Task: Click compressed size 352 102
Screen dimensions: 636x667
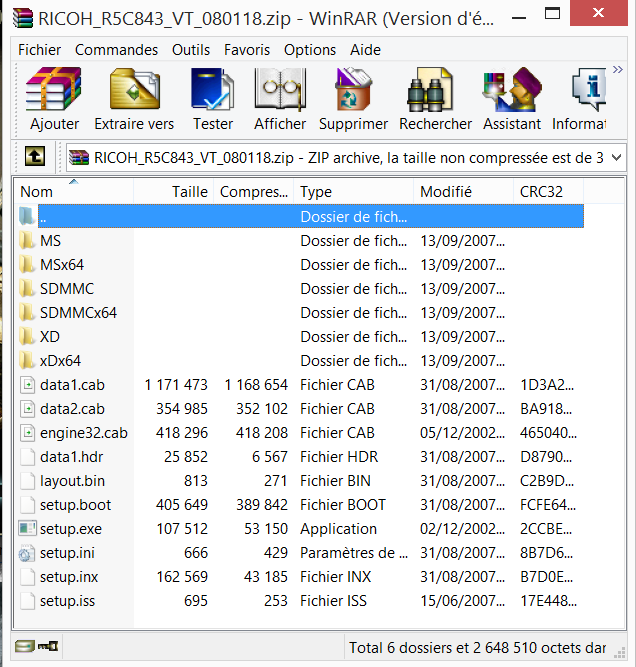Action: 262,409
